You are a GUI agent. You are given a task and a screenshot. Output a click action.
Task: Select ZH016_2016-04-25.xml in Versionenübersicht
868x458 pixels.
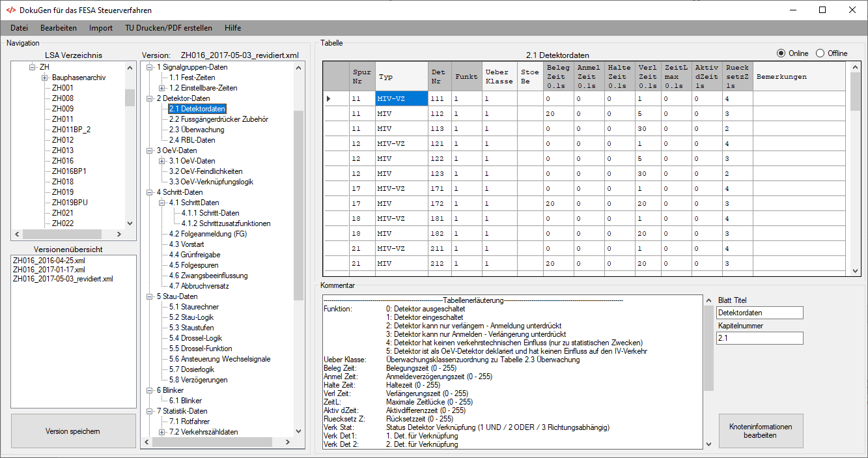49,260
